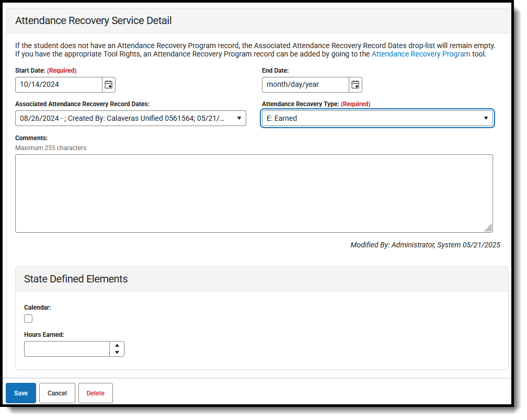This screenshot has height=420, width=527.
Task: Click the 'Attendance Recovery Service Detail' title
Action: (x=94, y=21)
